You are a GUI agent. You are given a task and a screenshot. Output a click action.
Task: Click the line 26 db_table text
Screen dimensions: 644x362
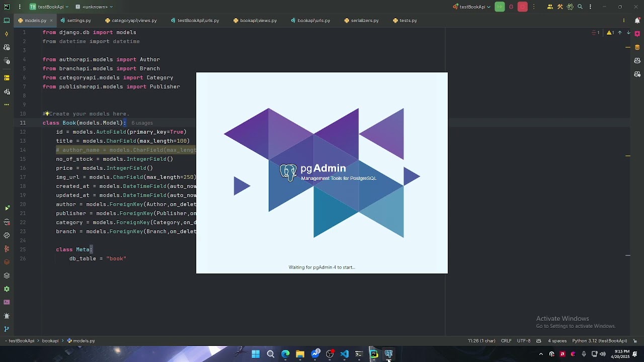click(x=98, y=259)
